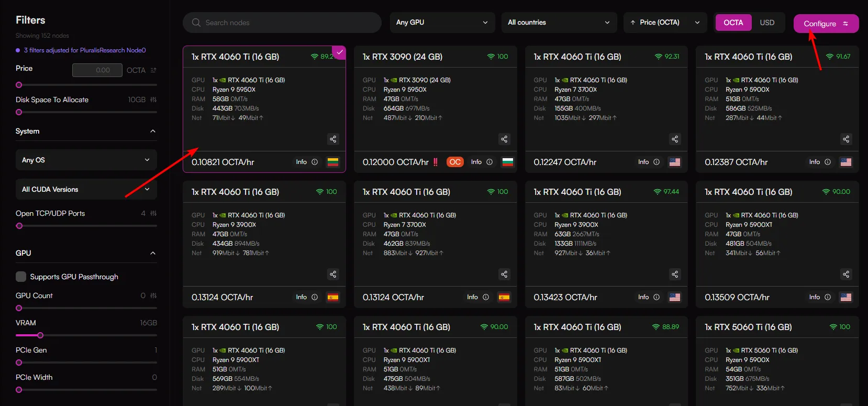Click the adjust icon beside Disk Space 10GB
Screen dimensions: 868x406
tap(153, 100)
